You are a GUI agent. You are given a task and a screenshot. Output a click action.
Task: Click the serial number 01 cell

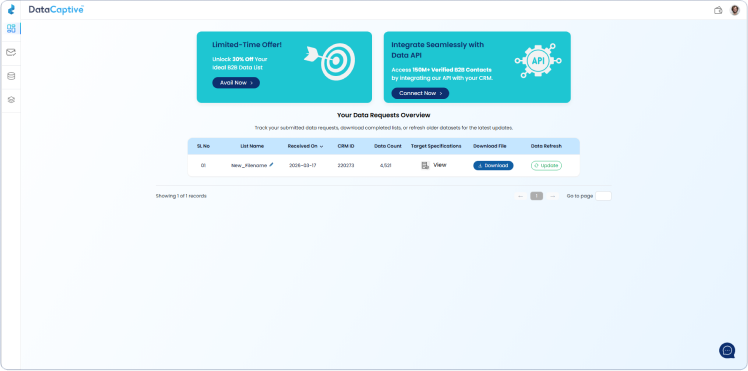point(203,165)
